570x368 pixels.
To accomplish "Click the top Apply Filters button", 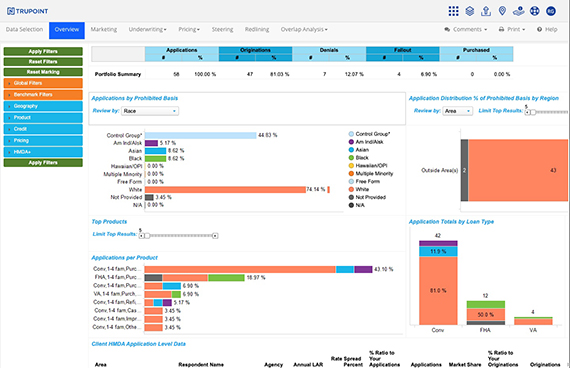I will click(43, 51).
